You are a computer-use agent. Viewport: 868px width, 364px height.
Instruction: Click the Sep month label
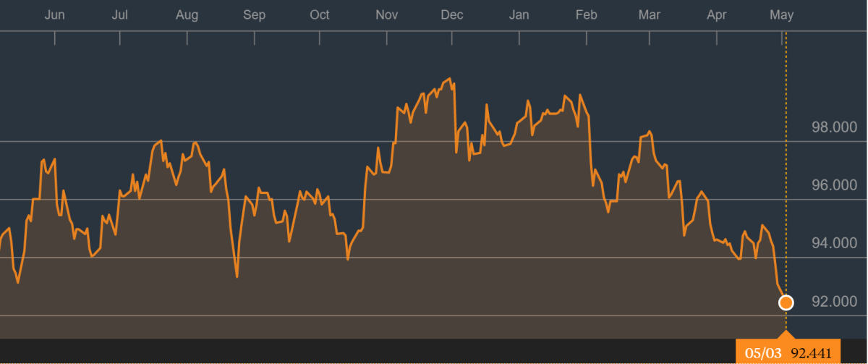pyautogui.click(x=254, y=15)
